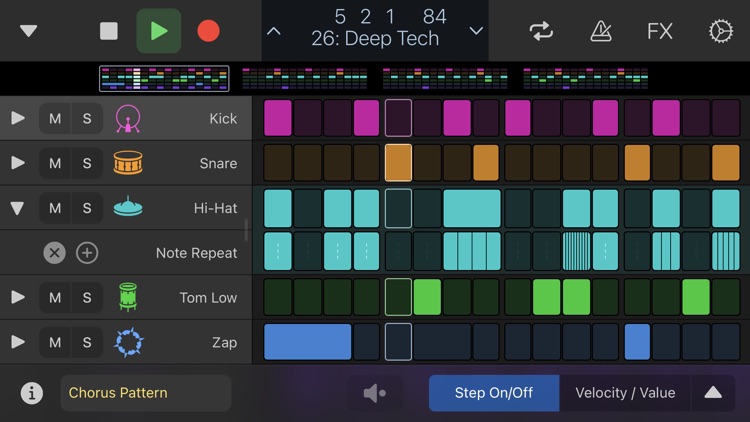Click the Zap instrument icon
This screenshot has height=422, width=750.
(x=129, y=342)
